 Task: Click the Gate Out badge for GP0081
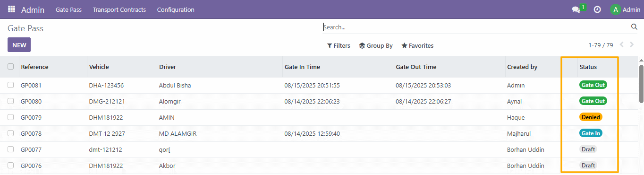[593, 85]
